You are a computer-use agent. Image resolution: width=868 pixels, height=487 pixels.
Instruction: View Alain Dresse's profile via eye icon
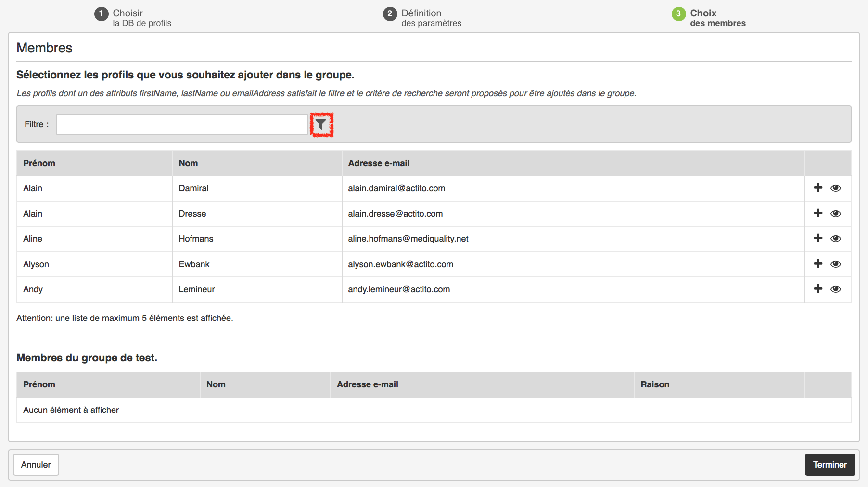pyautogui.click(x=836, y=214)
